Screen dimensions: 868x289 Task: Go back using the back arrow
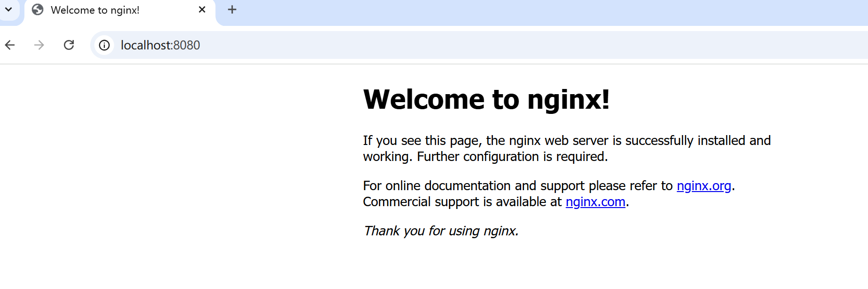point(10,45)
